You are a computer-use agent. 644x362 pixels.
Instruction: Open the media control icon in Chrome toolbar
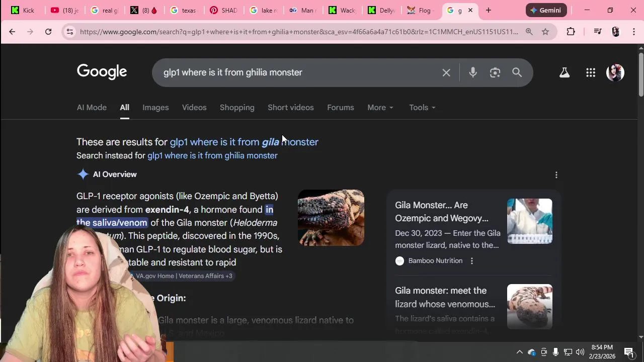point(598,32)
